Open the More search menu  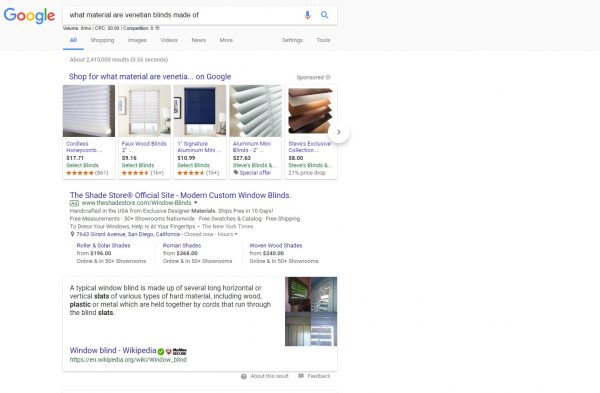(x=226, y=40)
